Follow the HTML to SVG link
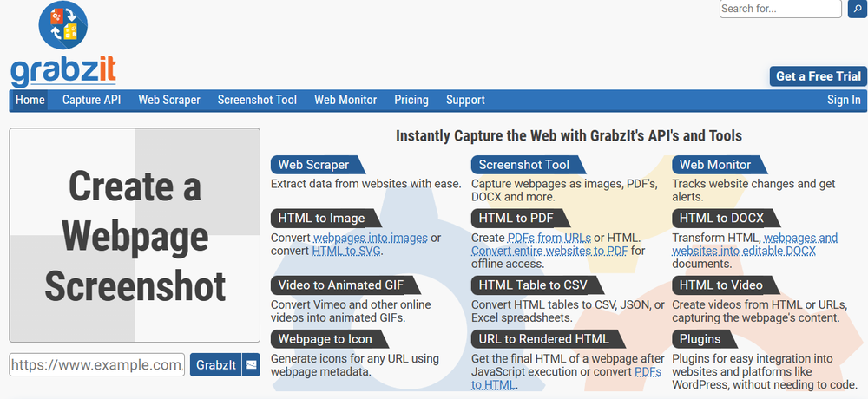This screenshot has width=868, height=399. pos(346,251)
